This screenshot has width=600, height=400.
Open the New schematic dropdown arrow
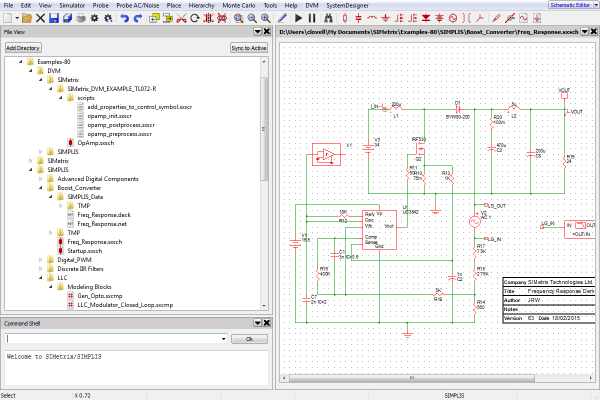point(17,18)
